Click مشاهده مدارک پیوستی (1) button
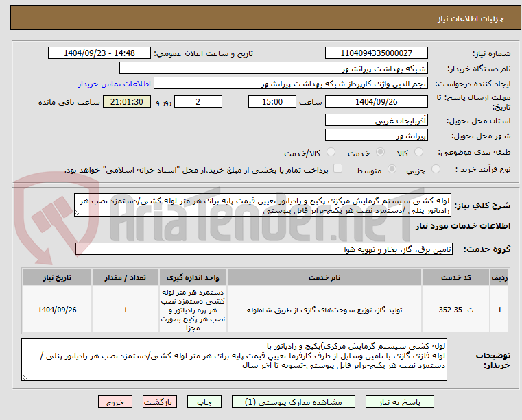This screenshot has width=522, height=420. [x=294, y=402]
